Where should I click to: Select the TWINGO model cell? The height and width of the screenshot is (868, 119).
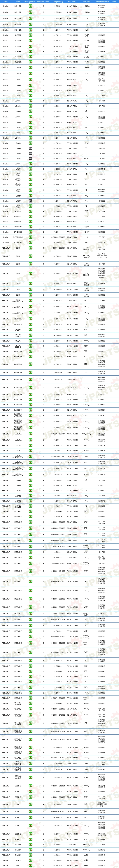pos(18,860)
